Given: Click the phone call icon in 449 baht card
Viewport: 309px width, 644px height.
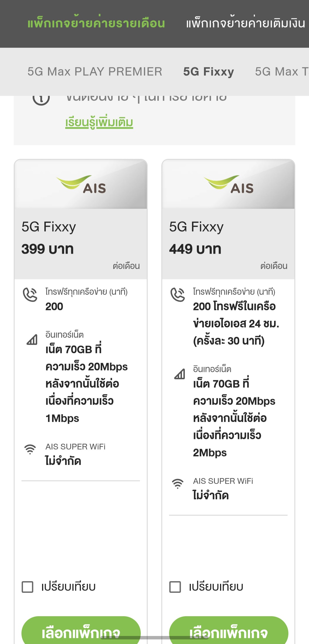Looking at the screenshot, I should click(178, 294).
